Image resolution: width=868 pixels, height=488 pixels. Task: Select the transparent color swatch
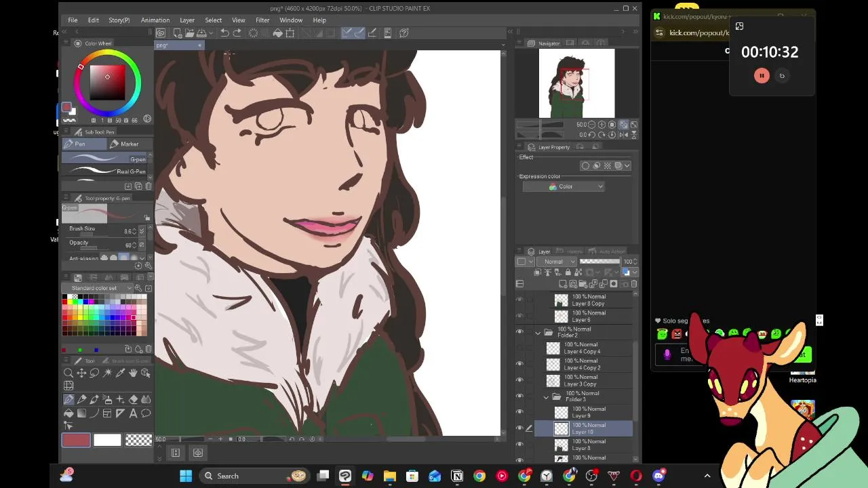(x=139, y=441)
